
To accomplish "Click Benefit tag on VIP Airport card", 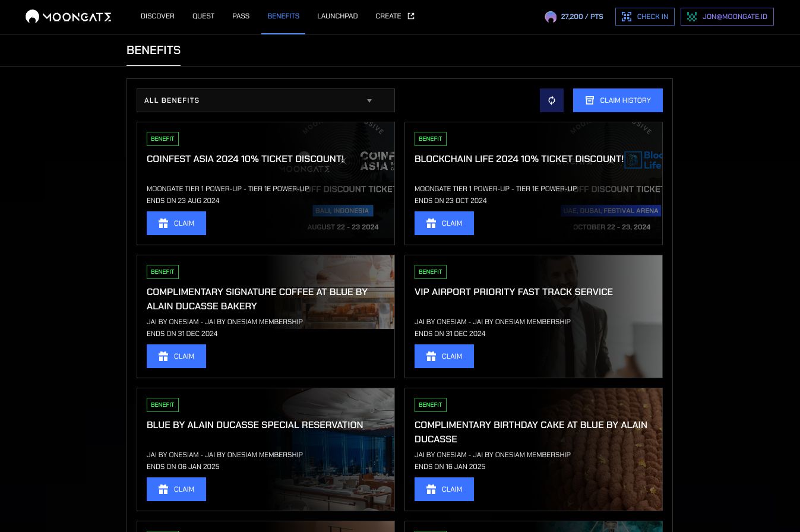I will tap(431, 272).
